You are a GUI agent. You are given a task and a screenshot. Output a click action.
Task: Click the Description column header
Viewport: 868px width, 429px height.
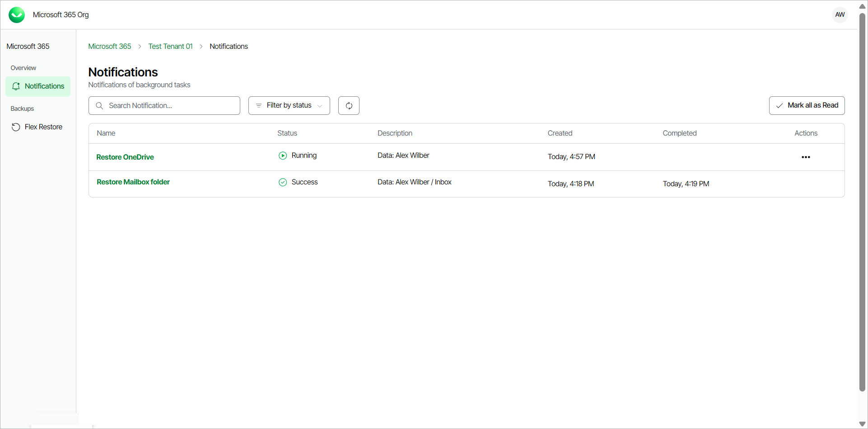click(395, 133)
